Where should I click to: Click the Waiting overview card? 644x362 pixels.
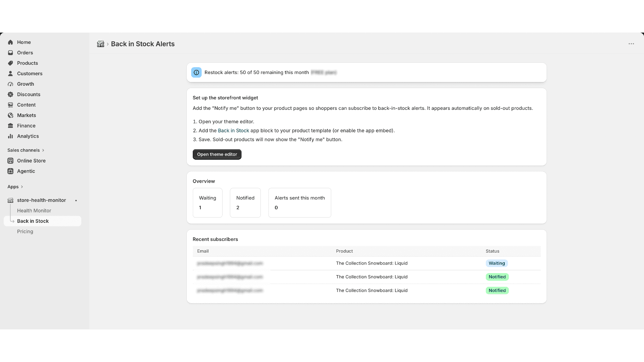point(208,203)
